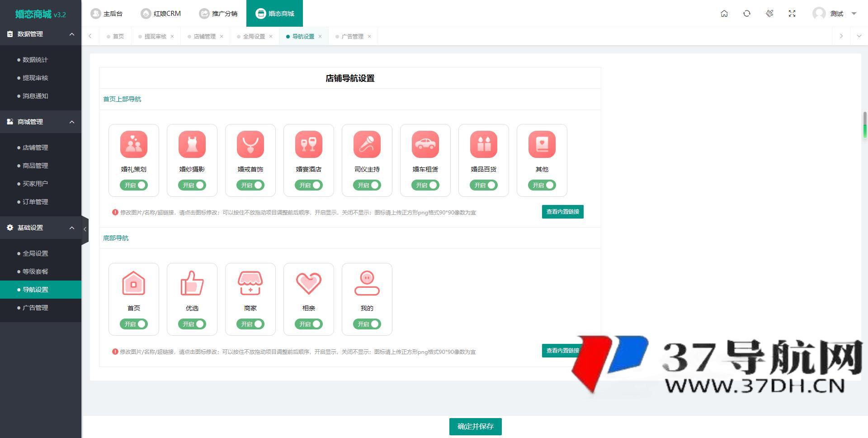The height and width of the screenshot is (438, 868).
Task: Click the 查看内置链接 button in top navigation section
Action: pos(562,212)
